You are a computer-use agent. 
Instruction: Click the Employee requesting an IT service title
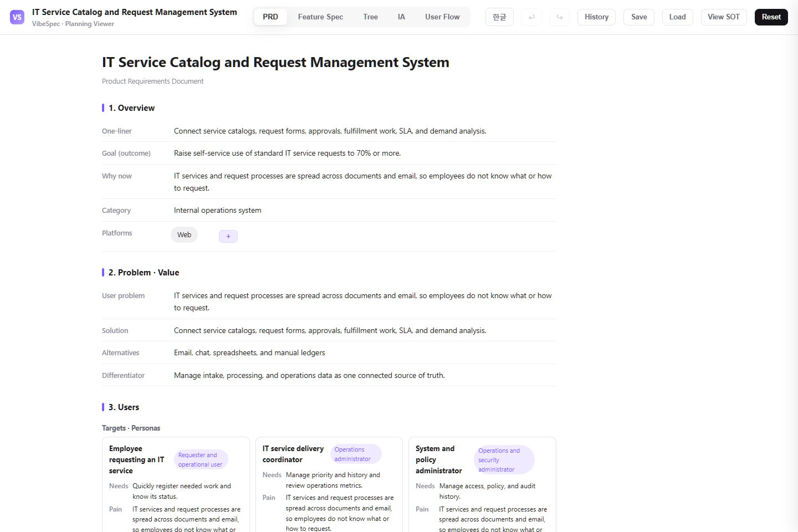[x=137, y=460]
